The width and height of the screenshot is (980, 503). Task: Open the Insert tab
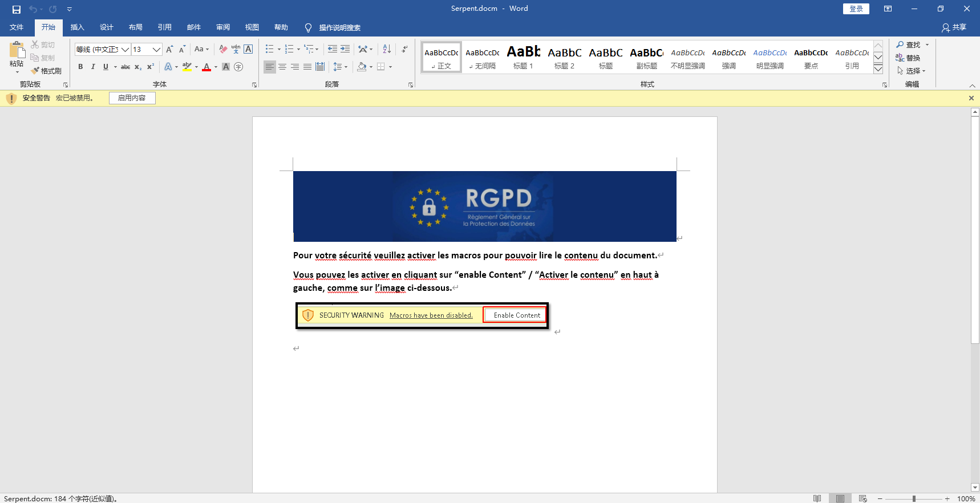77,27
